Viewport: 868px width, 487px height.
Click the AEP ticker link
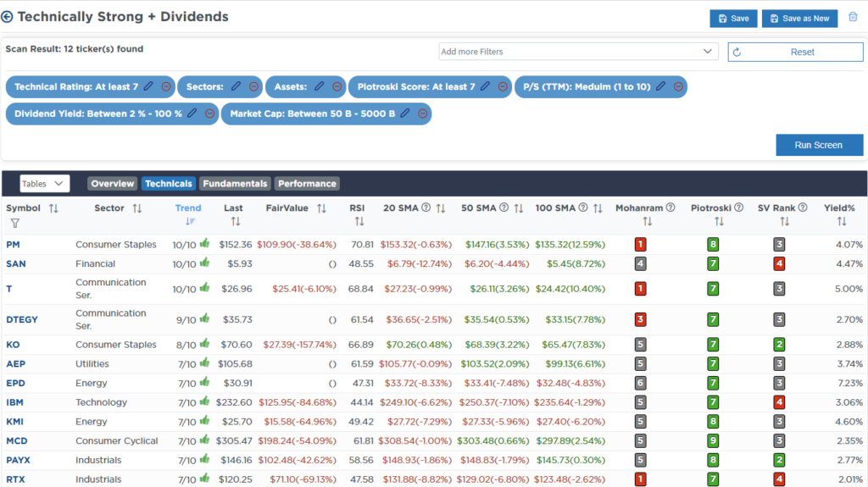pos(15,364)
